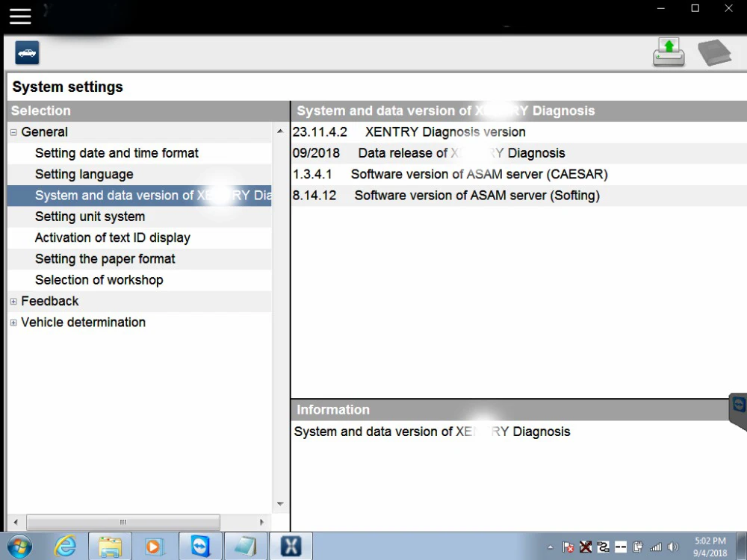Click the Information panel text line
This screenshot has height=560, width=747.
tap(432, 432)
